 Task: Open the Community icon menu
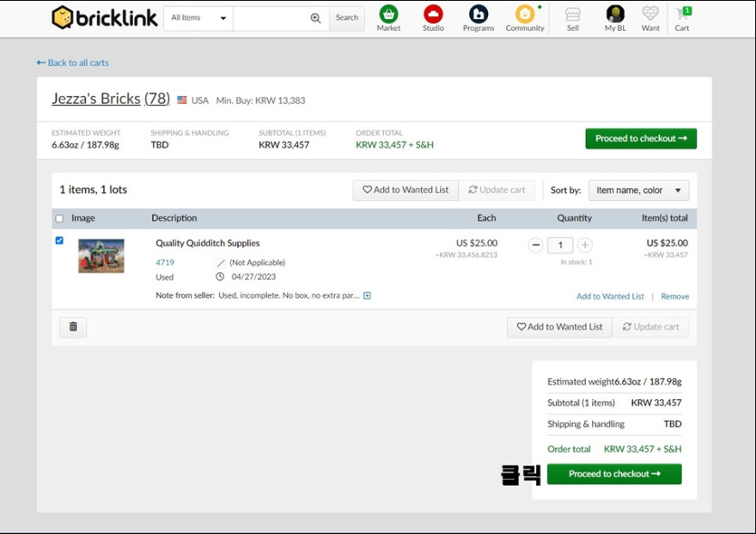click(525, 18)
